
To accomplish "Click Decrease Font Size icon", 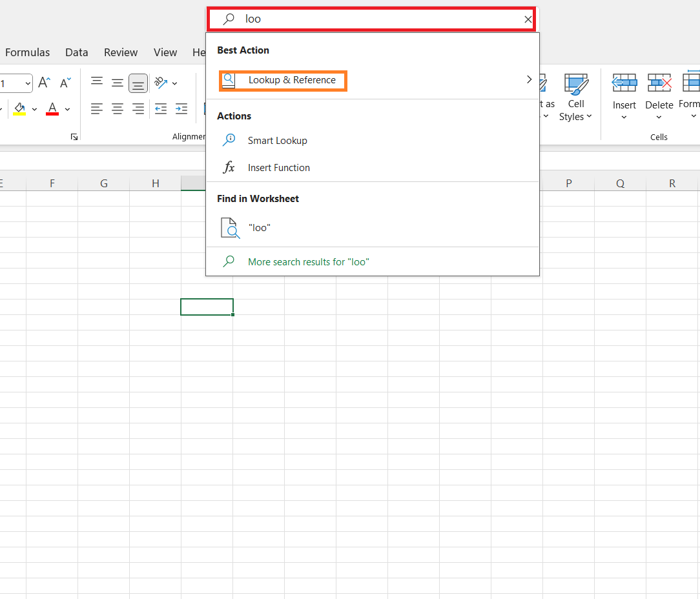I will (65, 83).
